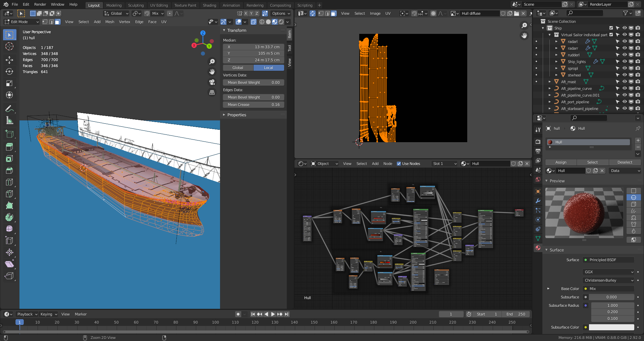Disable rendering for rudderl camera icon
Image resolution: width=644 pixels, height=341 pixels.
coord(638,55)
